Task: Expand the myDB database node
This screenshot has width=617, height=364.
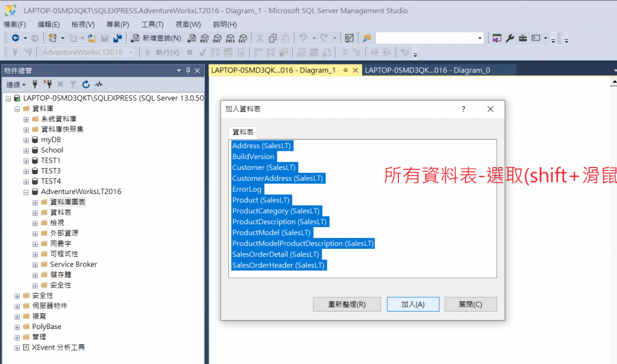Action: coord(26,140)
